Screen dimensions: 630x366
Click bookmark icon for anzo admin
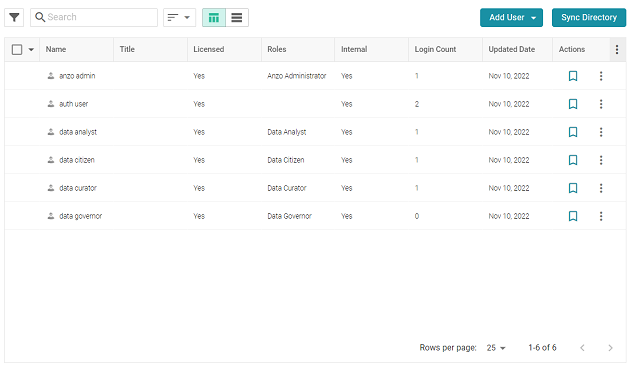(x=573, y=76)
